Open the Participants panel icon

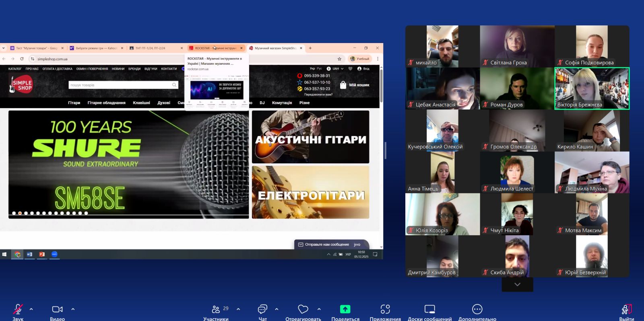[x=216, y=309]
